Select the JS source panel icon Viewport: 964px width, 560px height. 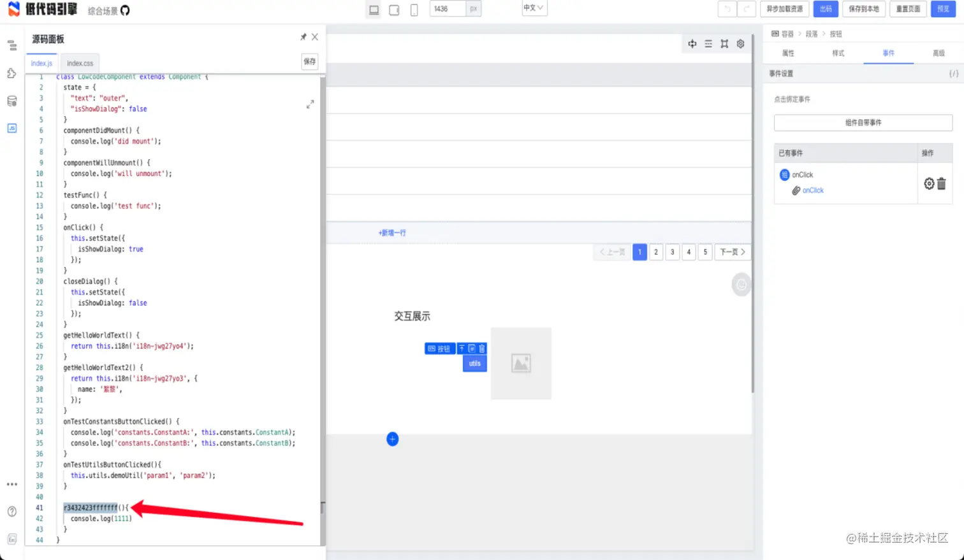[12, 128]
